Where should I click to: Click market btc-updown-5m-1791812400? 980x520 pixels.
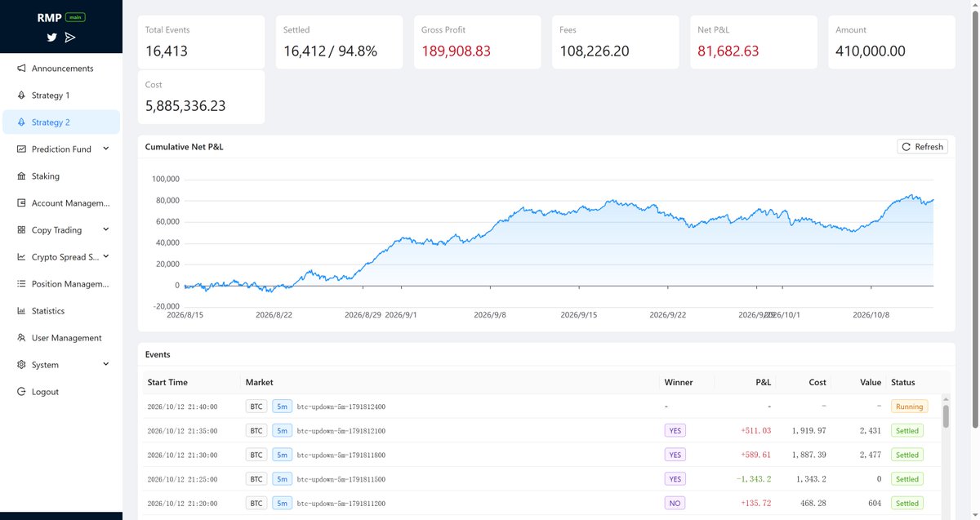pyautogui.click(x=341, y=407)
